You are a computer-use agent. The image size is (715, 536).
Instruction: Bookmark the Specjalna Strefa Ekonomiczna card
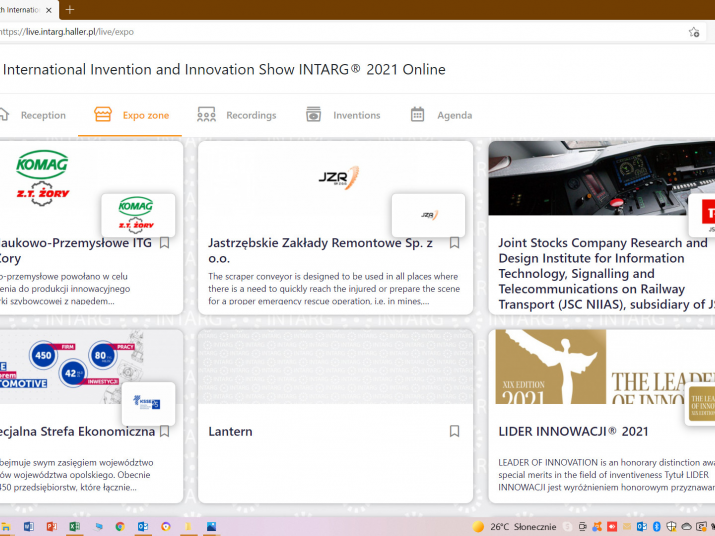click(x=165, y=432)
